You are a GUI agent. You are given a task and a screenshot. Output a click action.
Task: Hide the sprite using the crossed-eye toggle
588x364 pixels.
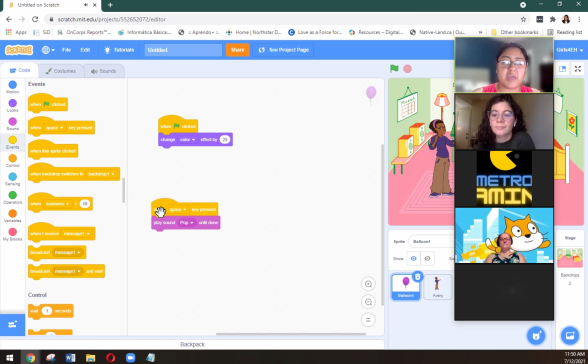[427, 258]
